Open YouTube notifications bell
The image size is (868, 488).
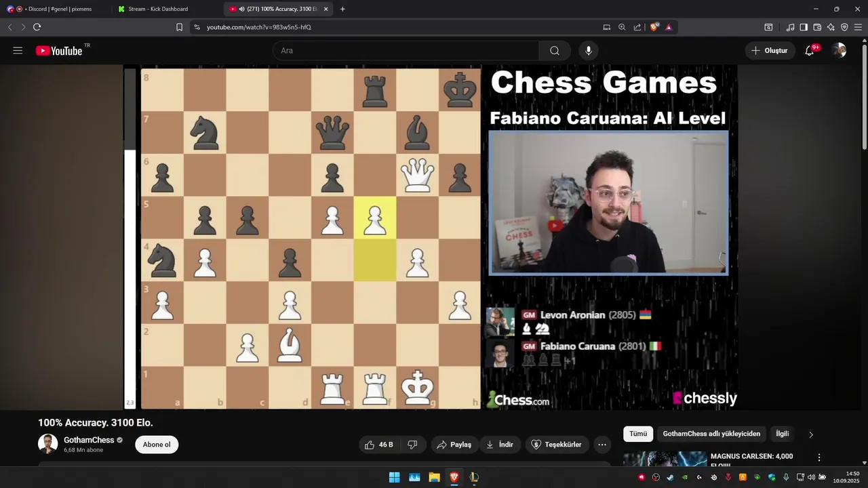pos(810,51)
